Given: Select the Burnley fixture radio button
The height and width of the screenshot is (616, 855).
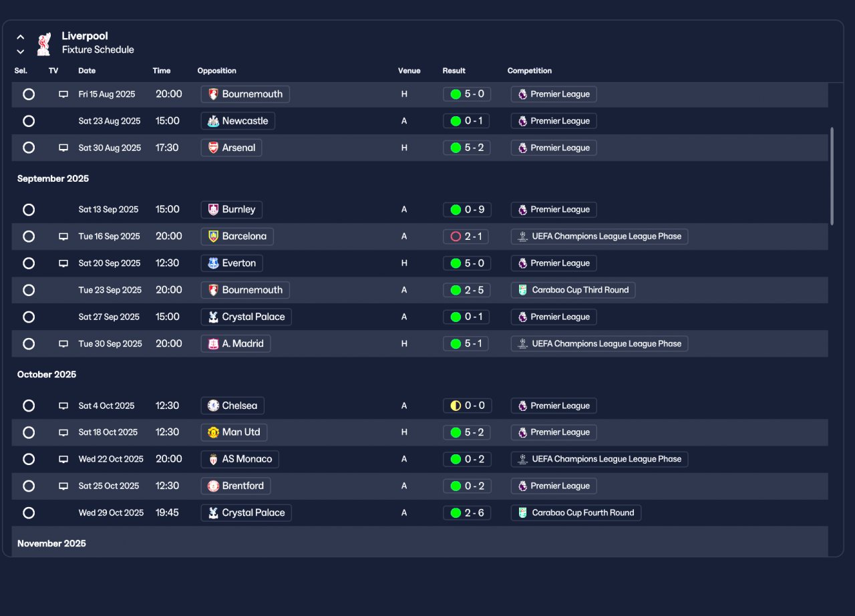Looking at the screenshot, I should [x=29, y=210].
